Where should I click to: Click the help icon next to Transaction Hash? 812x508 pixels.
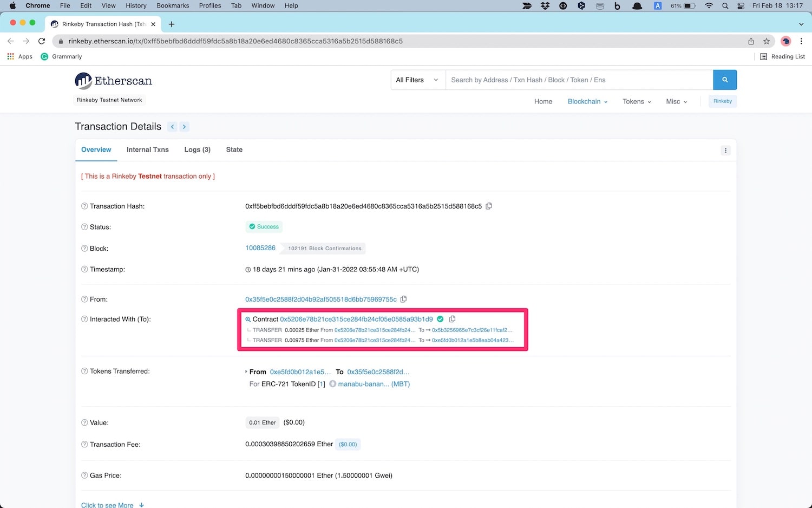84,206
